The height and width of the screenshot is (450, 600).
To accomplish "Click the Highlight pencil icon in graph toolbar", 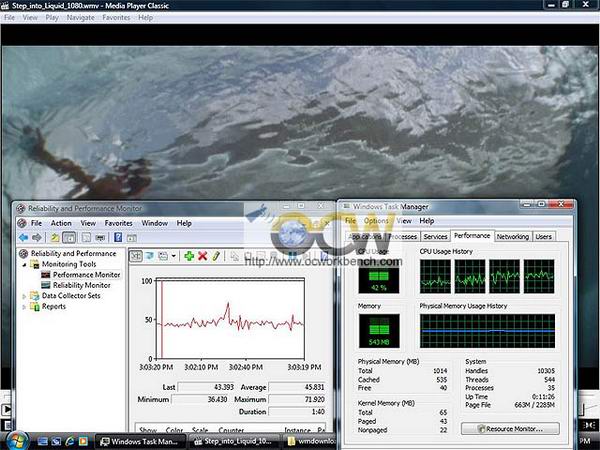I will [x=215, y=256].
